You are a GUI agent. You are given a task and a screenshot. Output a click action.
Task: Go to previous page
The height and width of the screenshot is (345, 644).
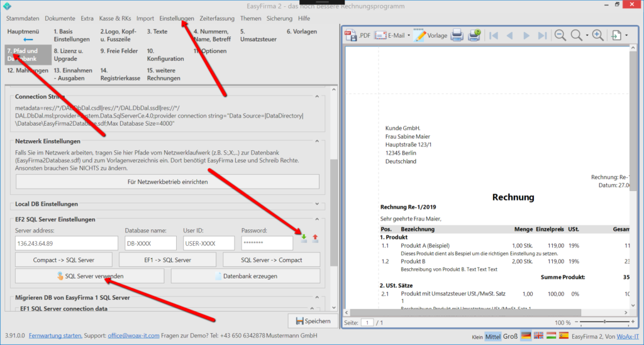(509, 36)
